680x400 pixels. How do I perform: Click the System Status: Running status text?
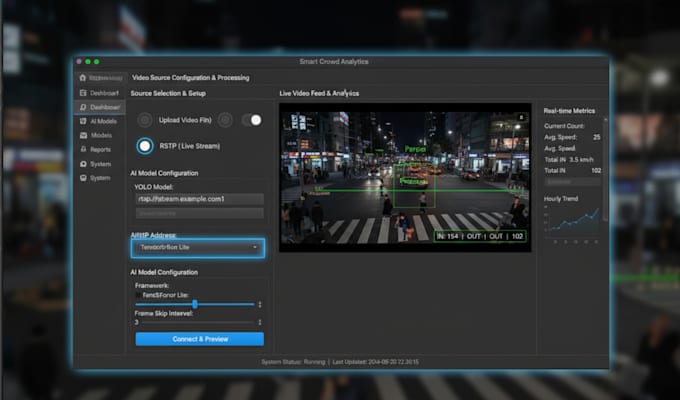(293, 362)
